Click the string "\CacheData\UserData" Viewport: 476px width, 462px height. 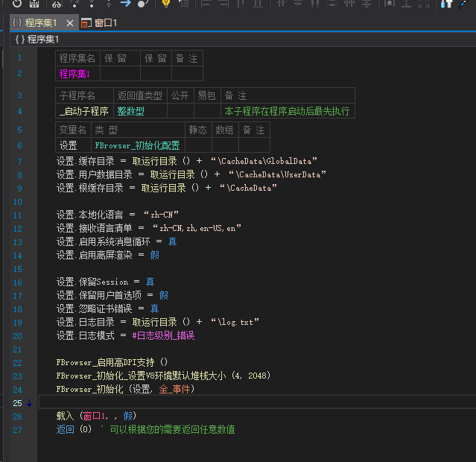pyautogui.click(x=277, y=174)
